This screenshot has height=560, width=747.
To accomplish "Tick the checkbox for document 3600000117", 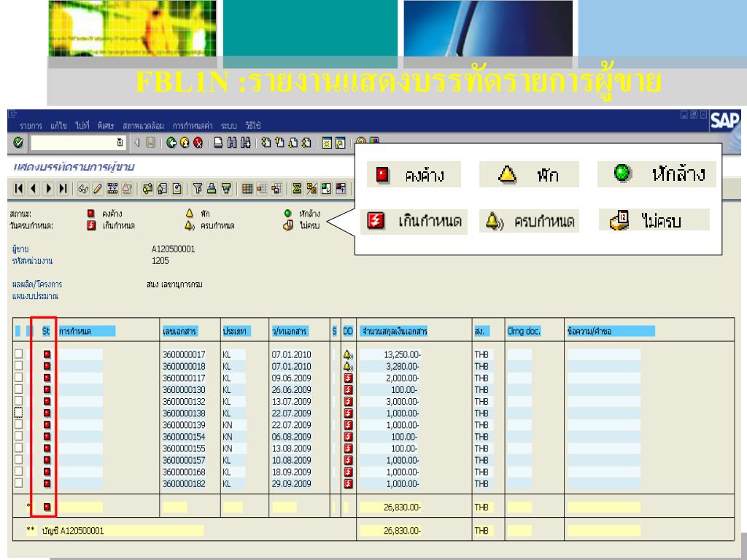I will click(18, 377).
